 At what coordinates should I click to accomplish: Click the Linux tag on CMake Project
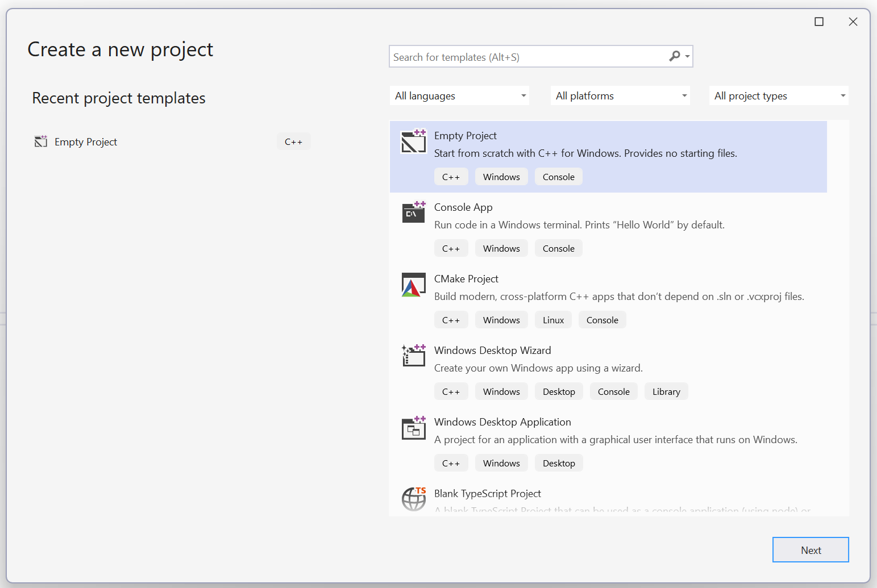click(553, 319)
